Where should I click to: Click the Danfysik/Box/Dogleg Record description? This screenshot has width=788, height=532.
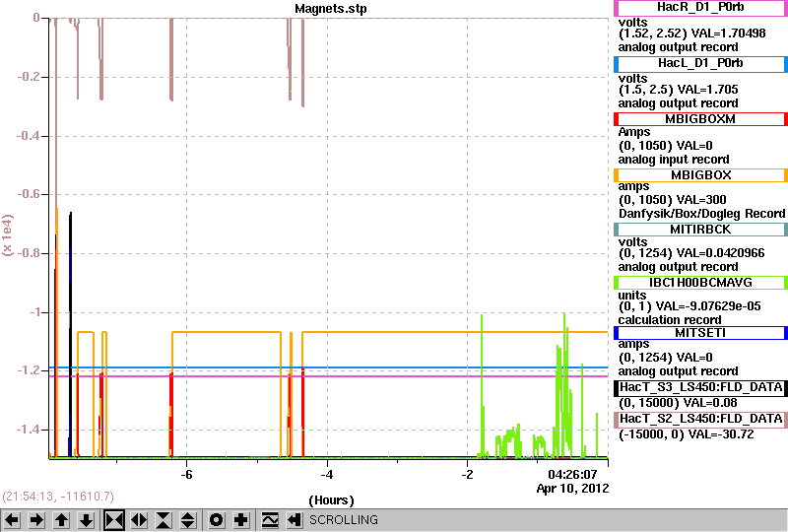click(x=701, y=214)
